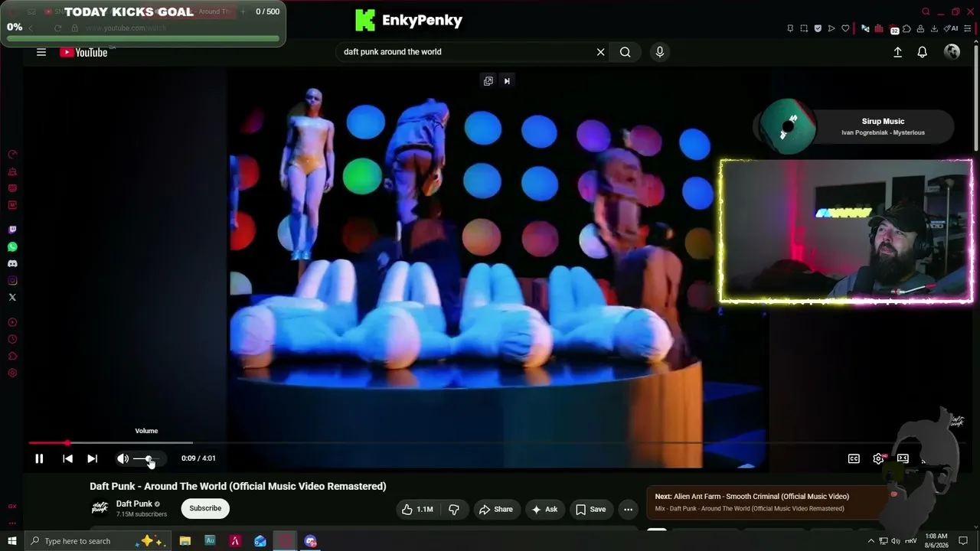Open the browser downloads icon
Screen dimensions: 980x551
(x=935, y=28)
